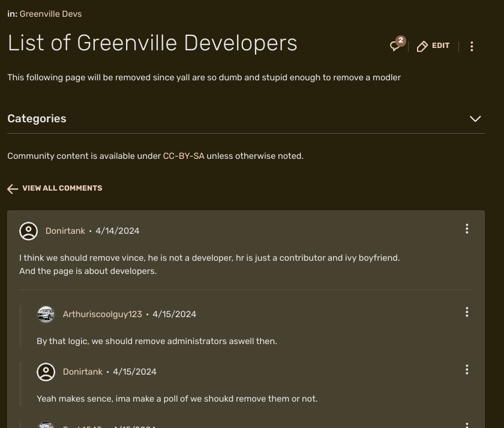Click the Categories section heading

coord(37,118)
